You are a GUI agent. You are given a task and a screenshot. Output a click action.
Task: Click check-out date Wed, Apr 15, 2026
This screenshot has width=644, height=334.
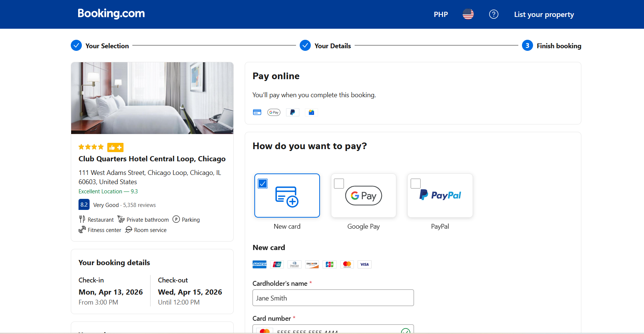click(x=190, y=292)
